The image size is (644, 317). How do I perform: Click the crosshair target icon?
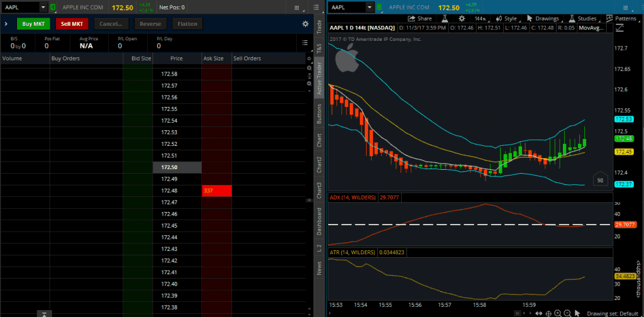(x=548, y=314)
